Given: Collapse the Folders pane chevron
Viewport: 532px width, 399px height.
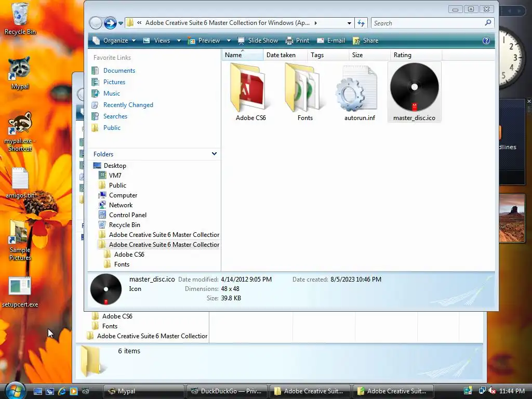Looking at the screenshot, I should 214,154.
